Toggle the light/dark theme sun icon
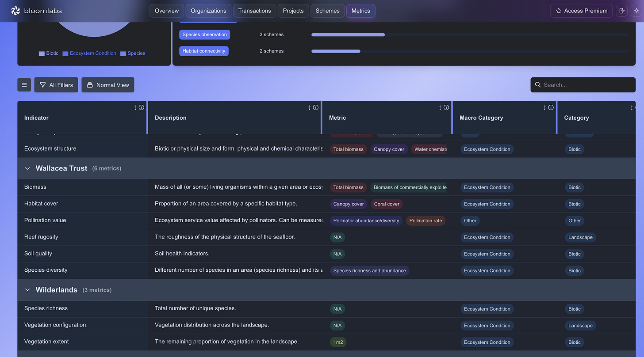The width and height of the screenshot is (644, 357). pos(636,11)
